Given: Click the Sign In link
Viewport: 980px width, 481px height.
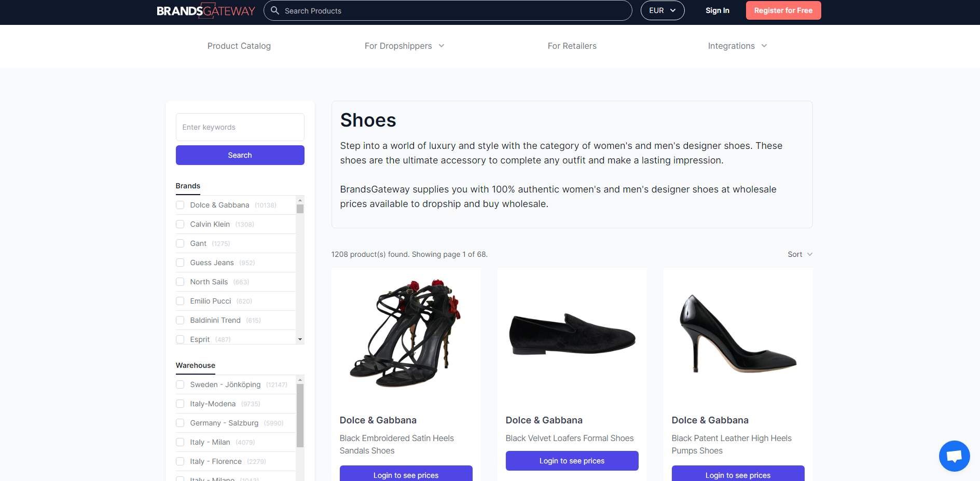Looking at the screenshot, I should (717, 10).
